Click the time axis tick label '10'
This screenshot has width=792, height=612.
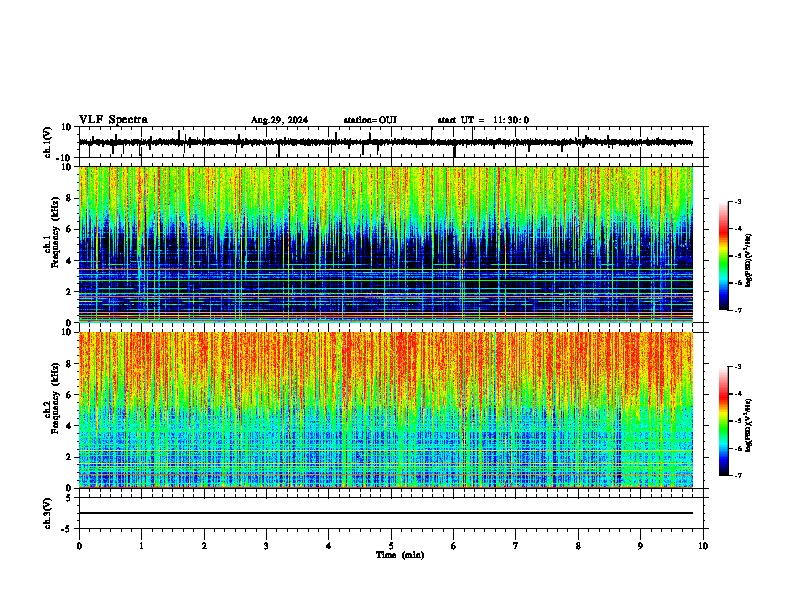[x=703, y=546]
